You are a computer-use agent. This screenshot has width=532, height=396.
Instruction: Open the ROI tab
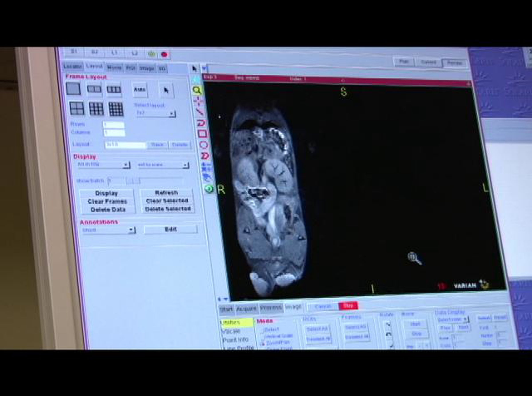pos(131,68)
